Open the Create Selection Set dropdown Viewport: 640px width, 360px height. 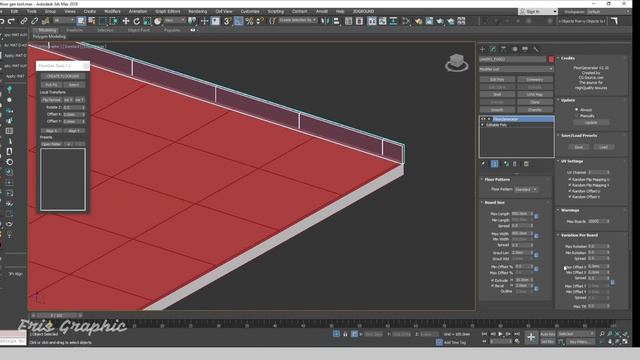[x=297, y=20]
